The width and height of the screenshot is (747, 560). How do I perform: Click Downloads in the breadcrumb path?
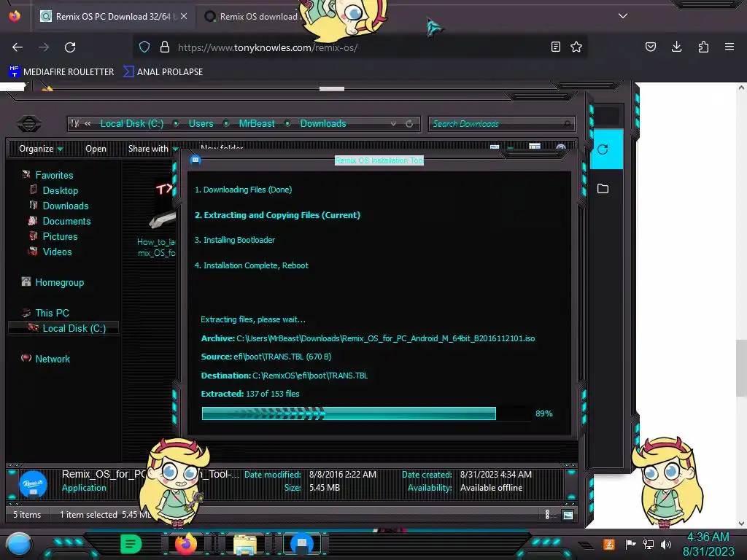(x=323, y=124)
